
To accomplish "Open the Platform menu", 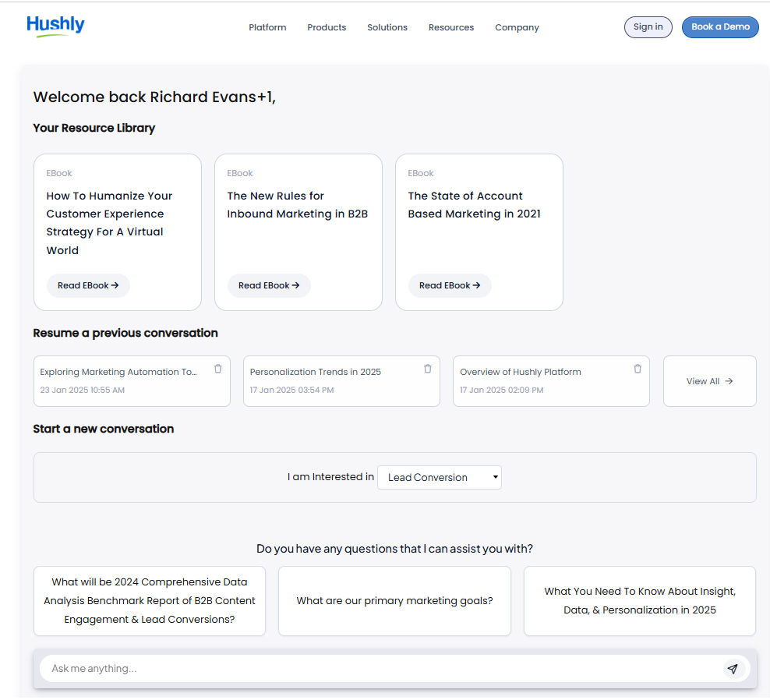I will (267, 27).
